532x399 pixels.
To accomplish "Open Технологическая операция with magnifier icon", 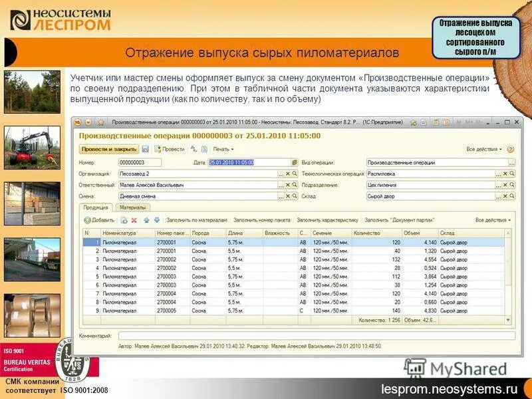I will (x=511, y=174).
